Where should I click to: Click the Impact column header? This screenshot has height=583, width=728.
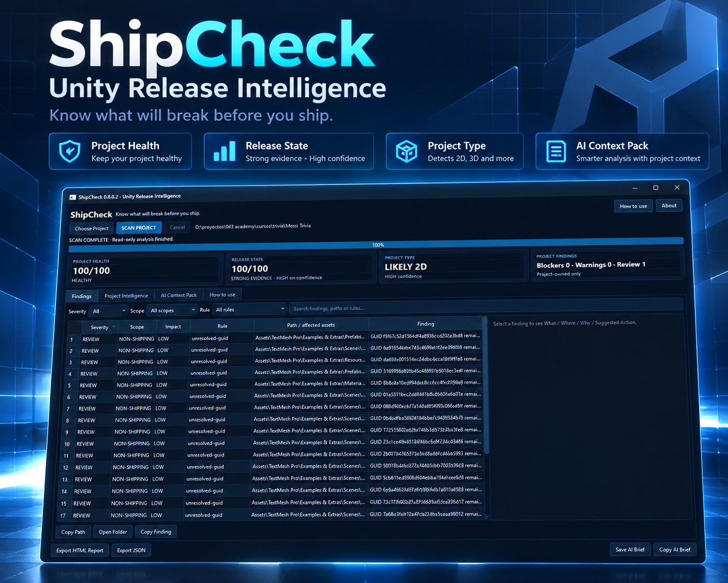coord(173,326)
